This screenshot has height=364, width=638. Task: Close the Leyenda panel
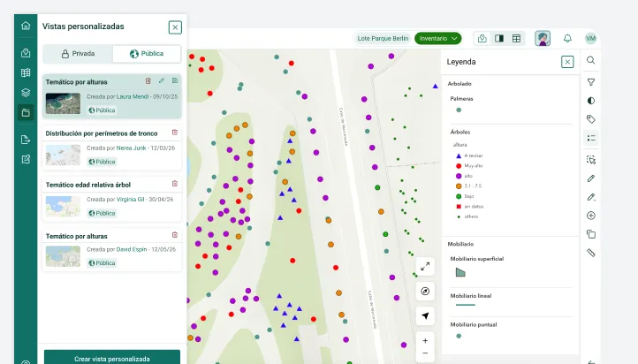(567, 62)
